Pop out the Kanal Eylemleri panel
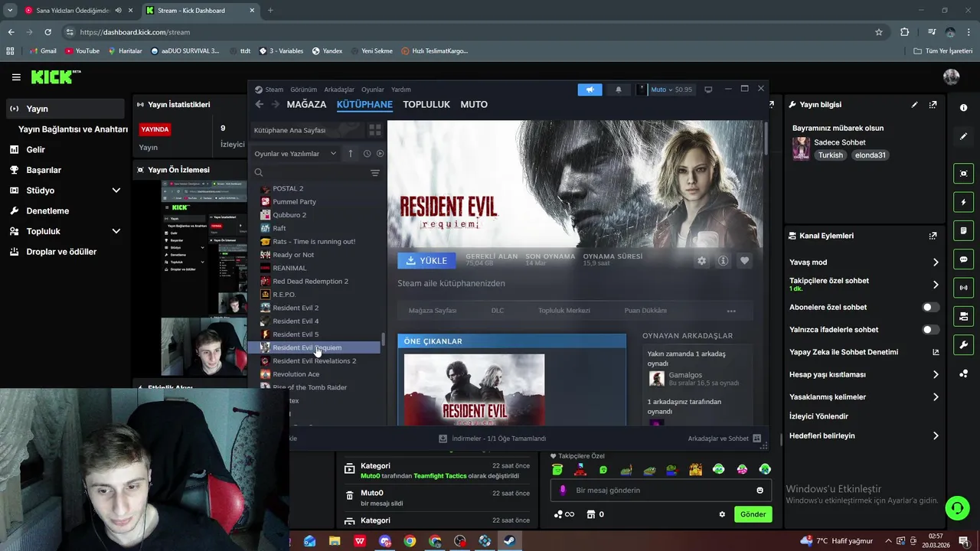 (933, 236)
